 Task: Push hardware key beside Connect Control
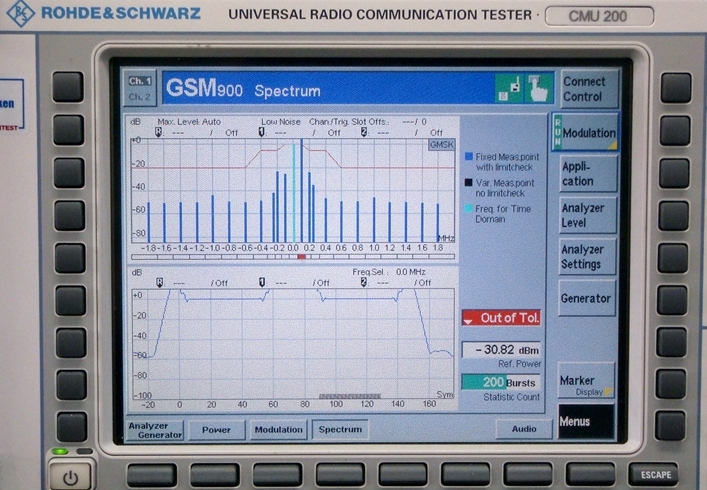[x=676, y=88]
